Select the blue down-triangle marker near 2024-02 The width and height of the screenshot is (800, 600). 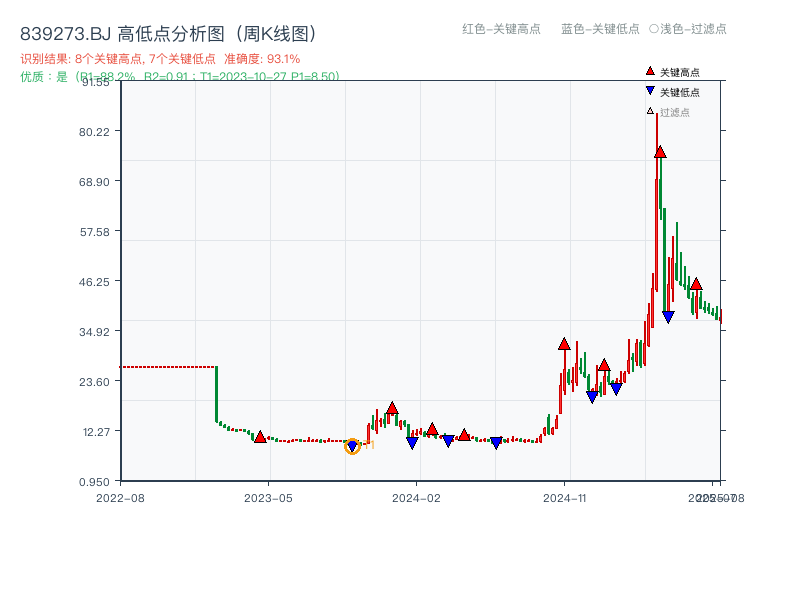coord(412,442)
